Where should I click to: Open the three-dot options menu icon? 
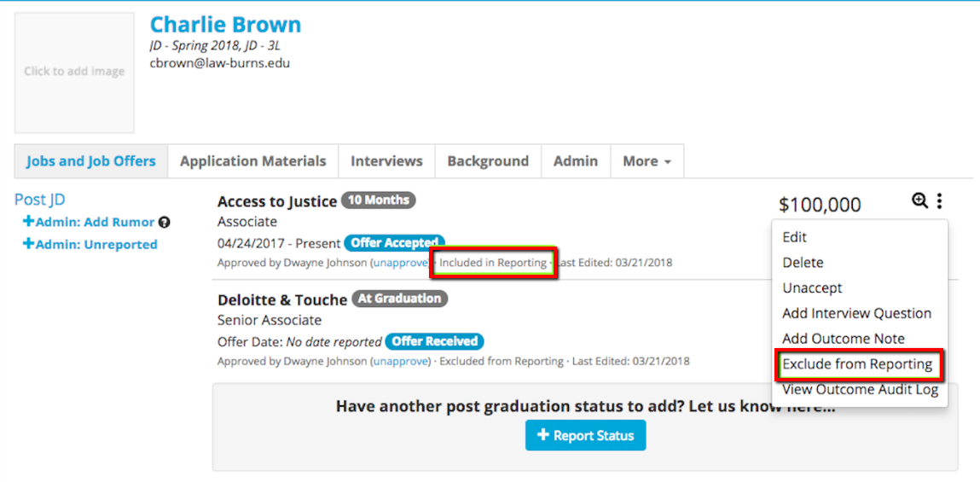939,201
